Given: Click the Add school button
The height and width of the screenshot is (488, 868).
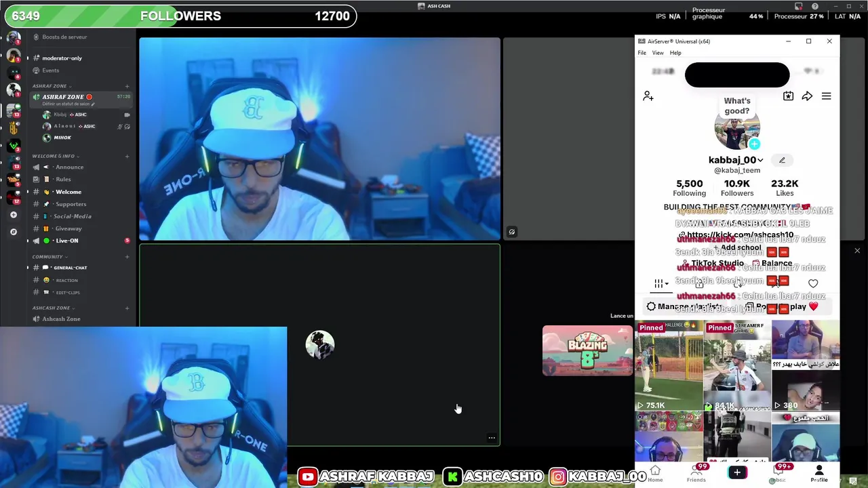Looking at the screenshot, I should point(737,247).
